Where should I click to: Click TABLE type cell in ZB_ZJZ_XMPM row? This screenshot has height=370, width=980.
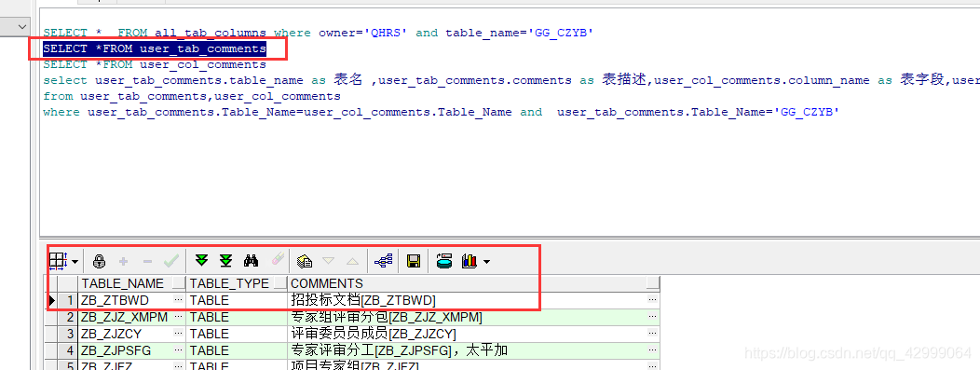pyautogui.click(x=237, y=318)
